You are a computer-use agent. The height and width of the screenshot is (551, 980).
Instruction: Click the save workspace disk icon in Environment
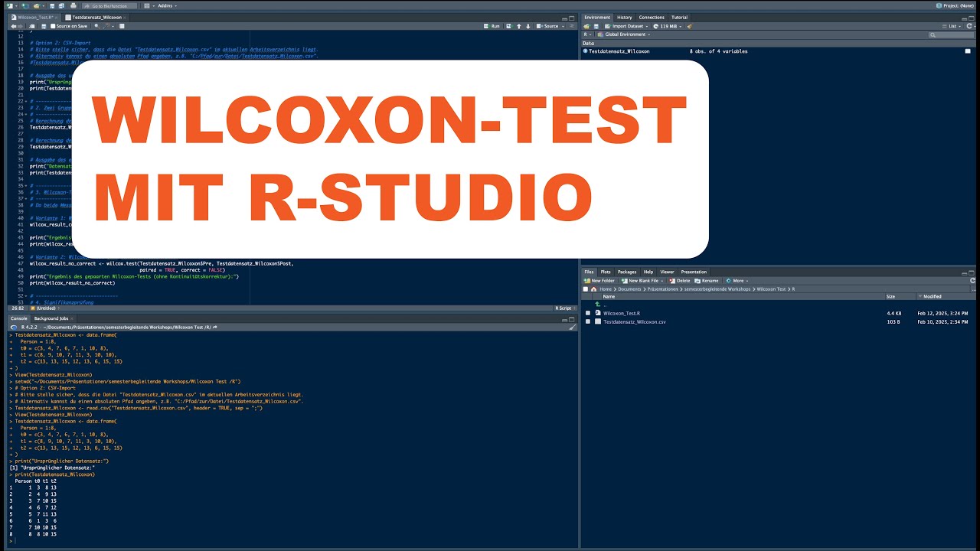click(x=596, y=26)
